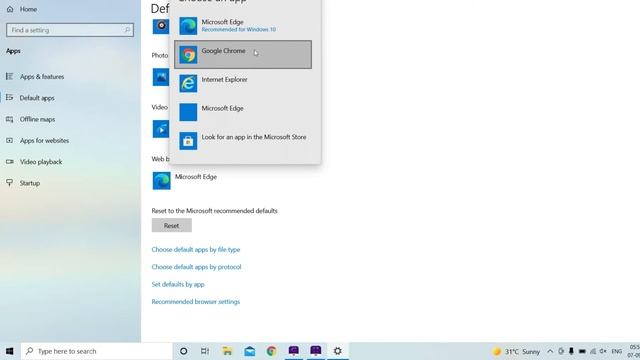
Task: Click the Edge icon next to Recommended for Windows 10
Action: pyautogui.click(x=188, y=26)
